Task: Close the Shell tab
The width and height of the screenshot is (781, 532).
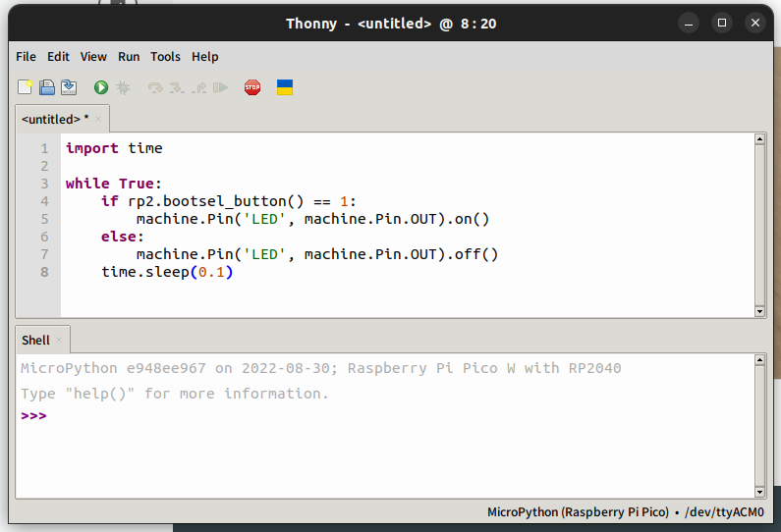Action: coord(59,340)
